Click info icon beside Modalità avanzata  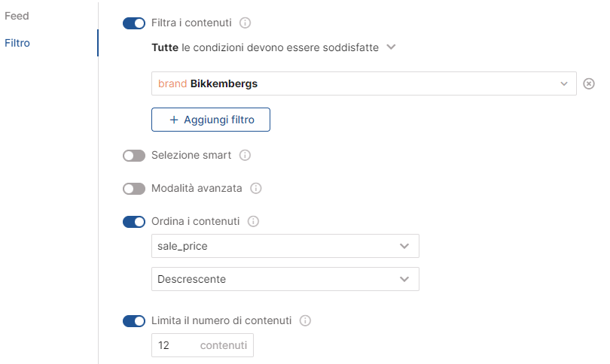[255, 189]
